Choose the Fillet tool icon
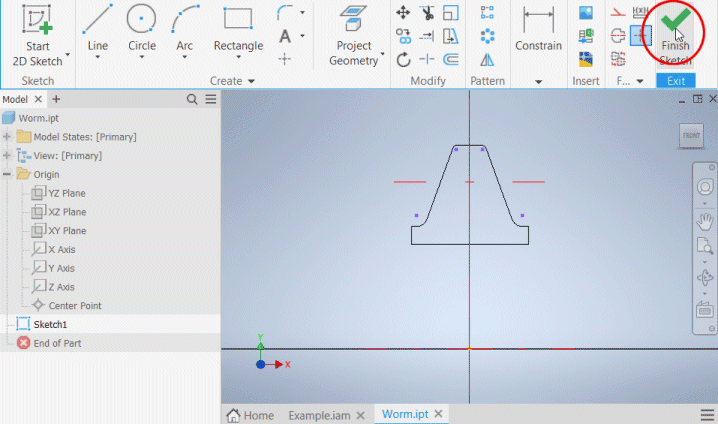718x424 pixels. tap(285, 12)
